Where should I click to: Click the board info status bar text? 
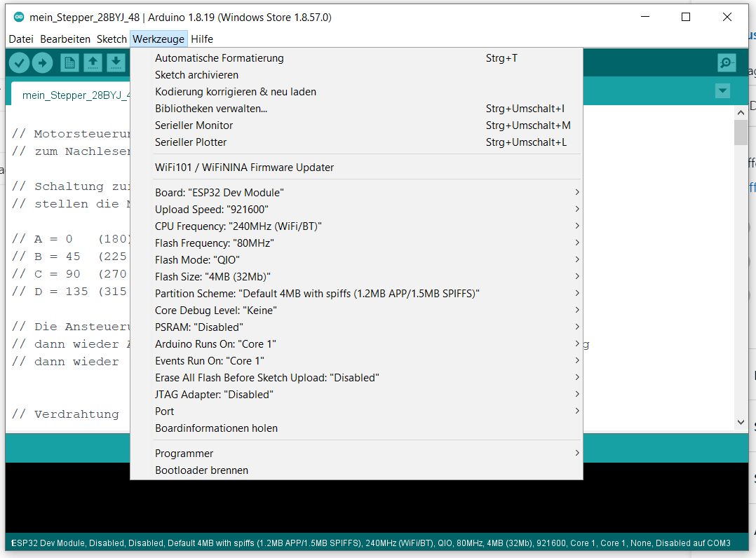pos(371,543)
